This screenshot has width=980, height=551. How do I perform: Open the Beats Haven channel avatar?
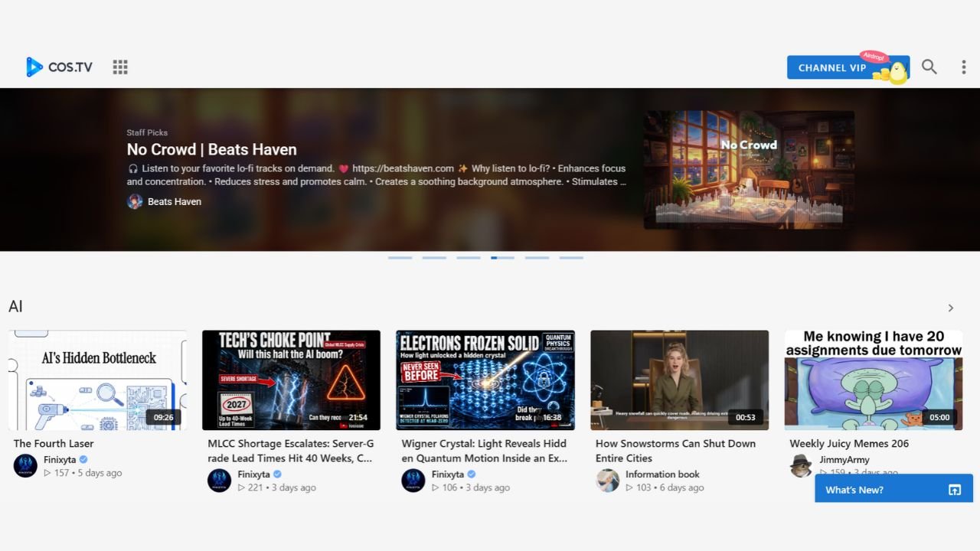pyautogui.click(x=135, y=201)
